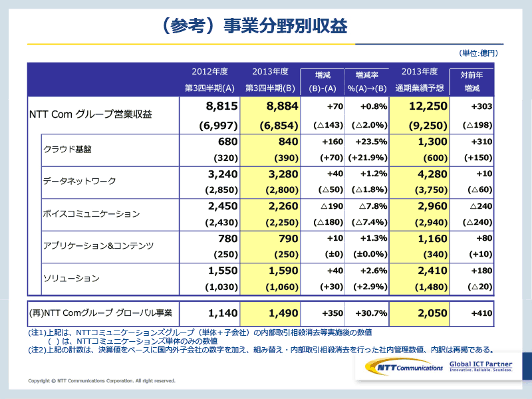Click the value 8,815
Image resolution: width=532 pixels, height=399 pixels.
click(222, 106)
